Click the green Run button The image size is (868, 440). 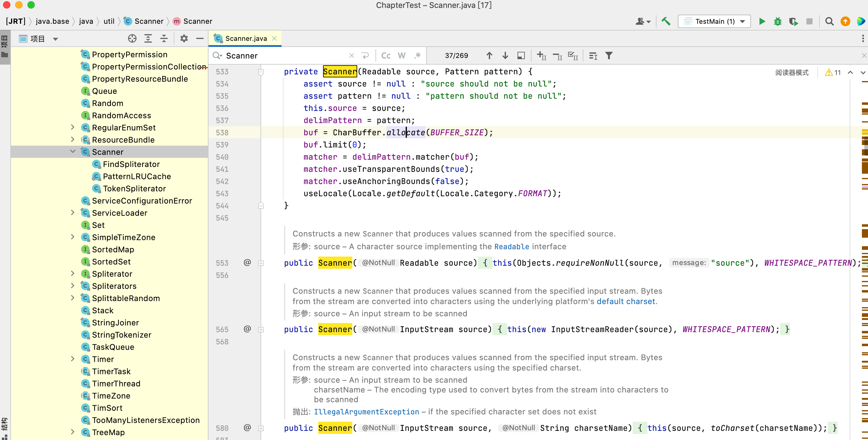click(762, 22)
